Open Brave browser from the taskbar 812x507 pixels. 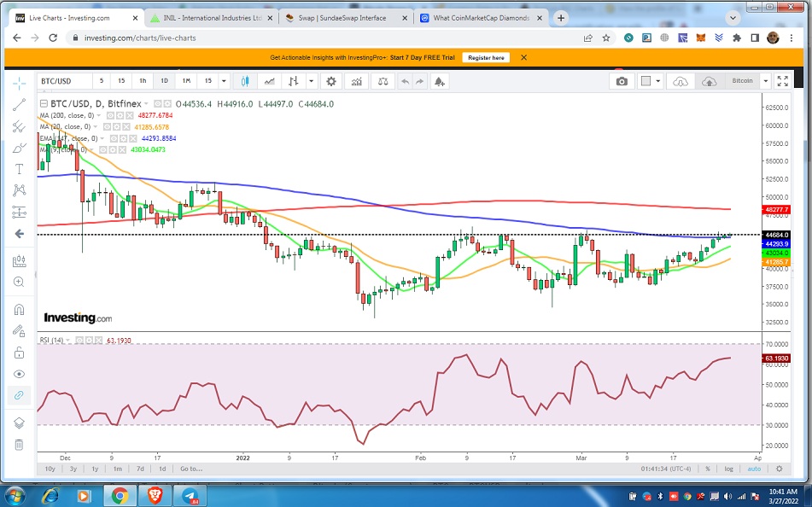click(x=155, y=496)
